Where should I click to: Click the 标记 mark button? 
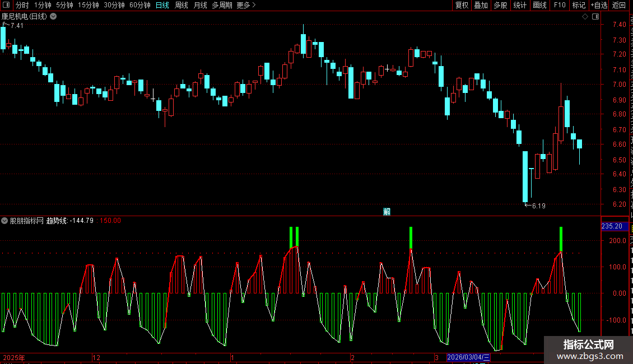pos(579,5)
